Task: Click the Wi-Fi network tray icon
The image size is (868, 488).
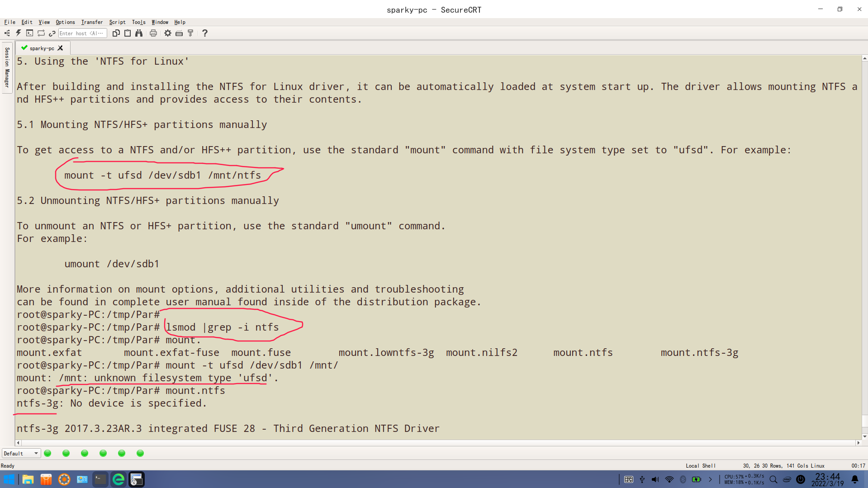Action: point(669,479)
